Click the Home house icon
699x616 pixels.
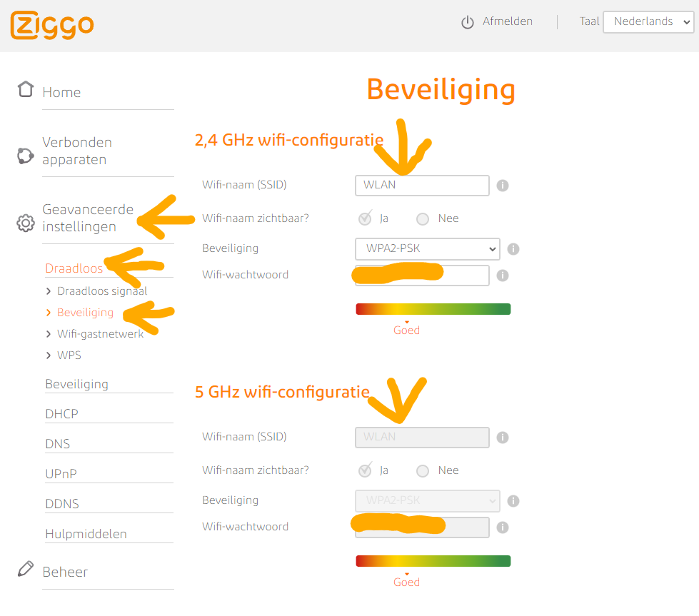(26, 90)
